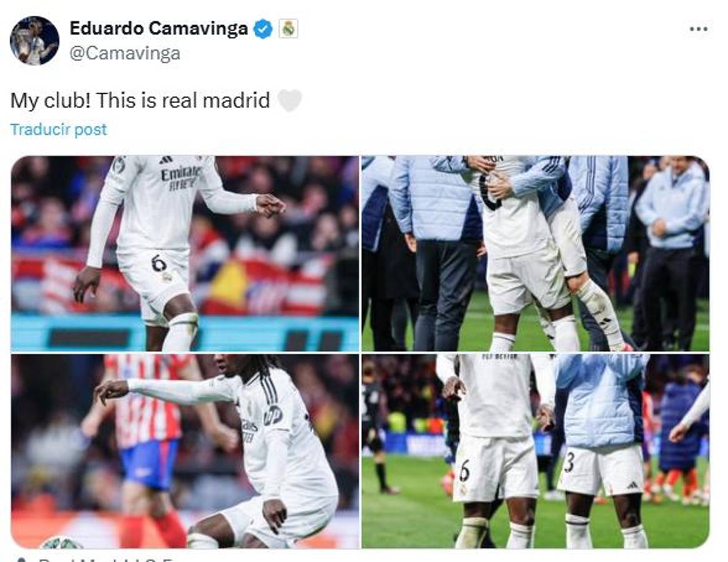
Task: Click the HP sleeve logo in the third photo
Action: tap(273, 415)
